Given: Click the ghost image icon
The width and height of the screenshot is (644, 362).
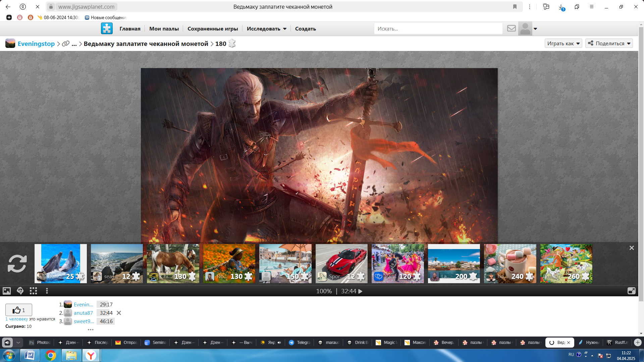Looking at the screenshot, I should 20,291.
